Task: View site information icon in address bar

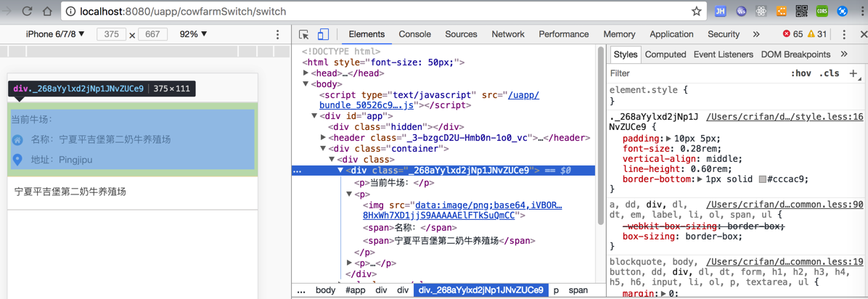Action: tap(70, 11)
